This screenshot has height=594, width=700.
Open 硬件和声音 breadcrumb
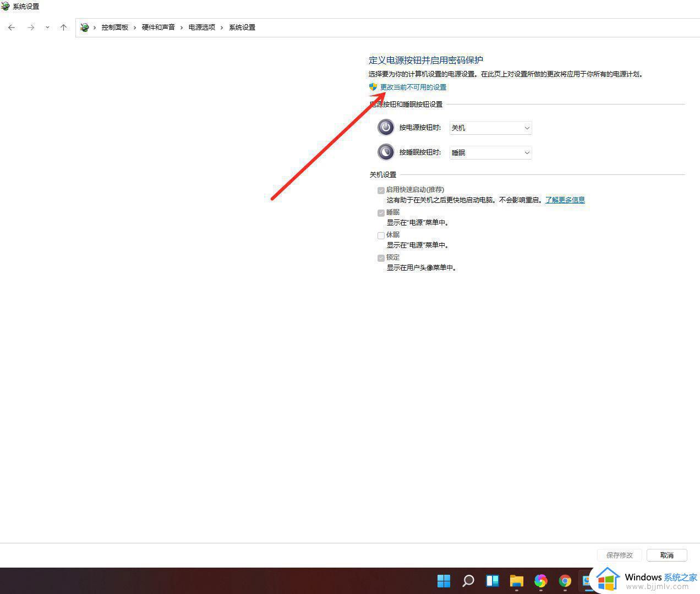pyautogui.click(x=158, y=28)
